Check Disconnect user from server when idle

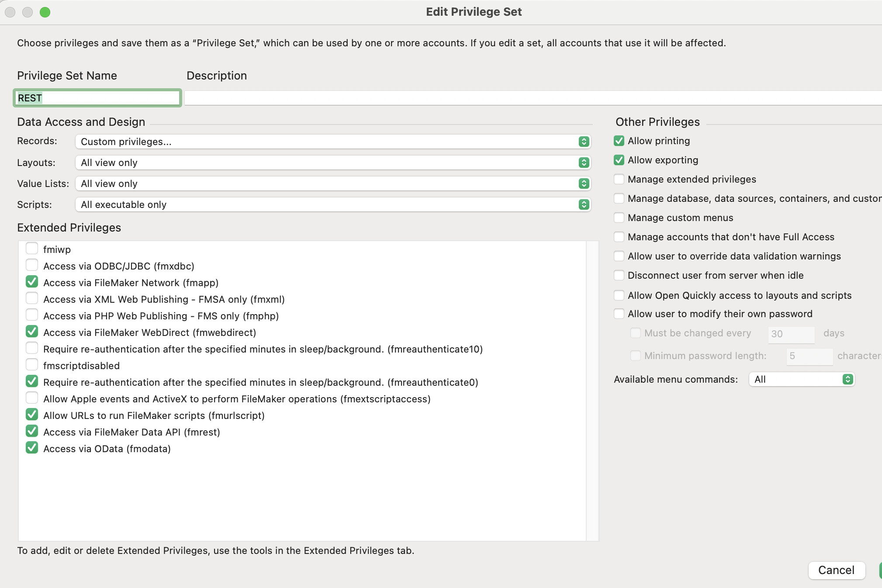pyautogui.click(x=619, y=275)
